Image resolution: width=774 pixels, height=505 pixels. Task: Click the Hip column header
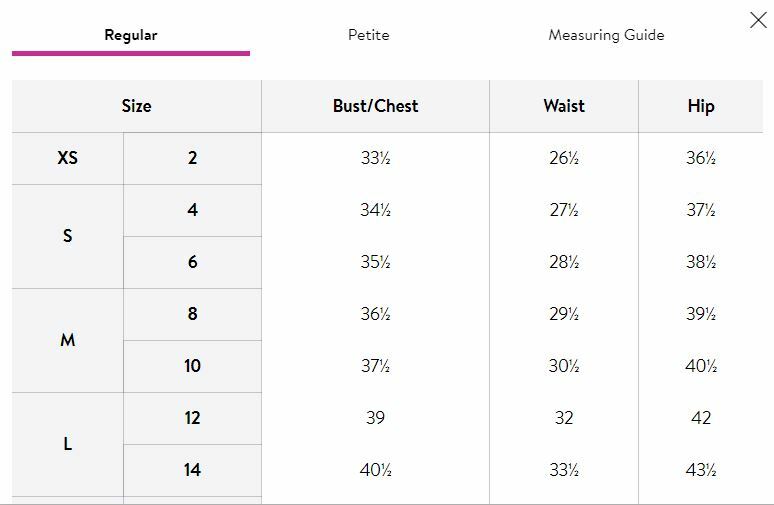pyautogui.click(x=700, y=106)
